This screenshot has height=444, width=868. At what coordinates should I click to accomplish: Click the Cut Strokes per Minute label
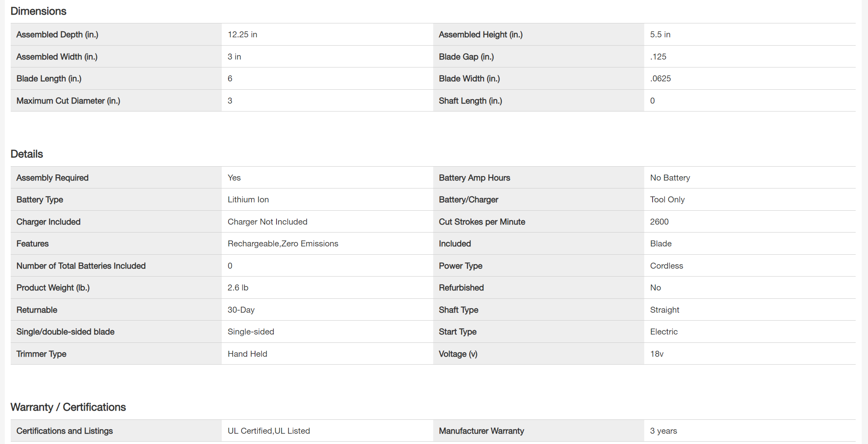pyautogui.click(x=482, y=222)
